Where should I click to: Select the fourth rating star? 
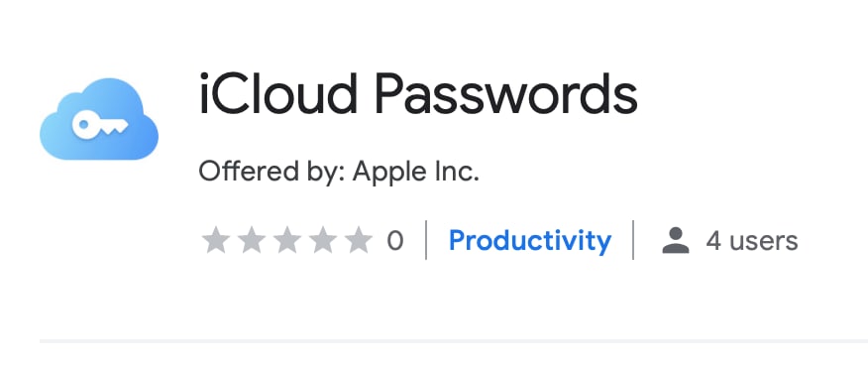coord(323,240)
